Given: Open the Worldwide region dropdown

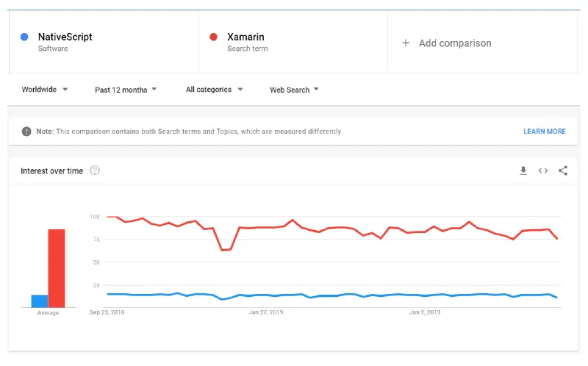Looking at the screenshot, I should [x=44, y=90].
